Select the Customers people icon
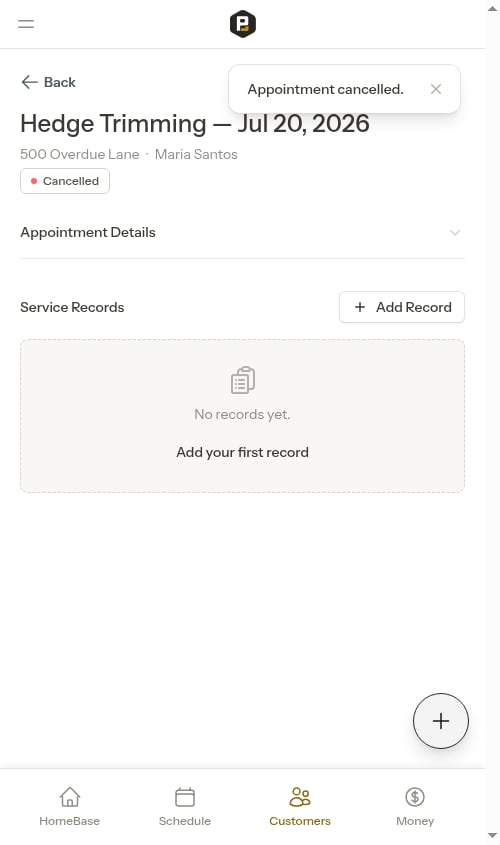The image size is (500, 845). click(300, 797)
